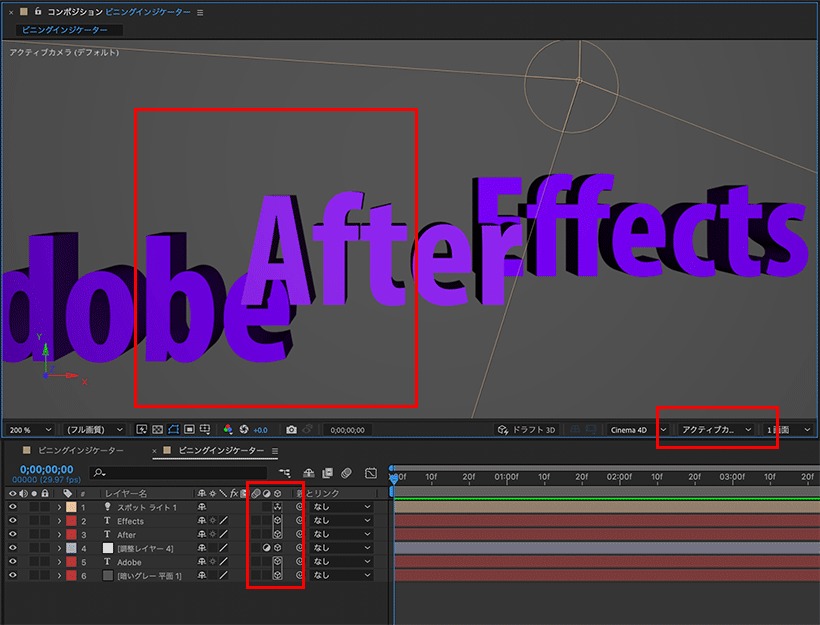Hide the Effects layer with eye icon
820x625 pixels.
[x=13, y=520]
